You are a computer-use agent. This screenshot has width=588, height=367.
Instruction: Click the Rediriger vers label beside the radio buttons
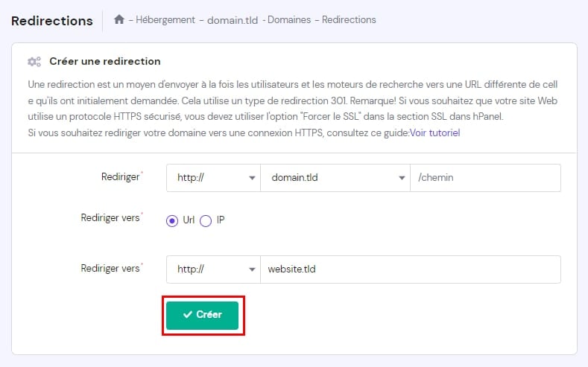[x=110, y=218]
